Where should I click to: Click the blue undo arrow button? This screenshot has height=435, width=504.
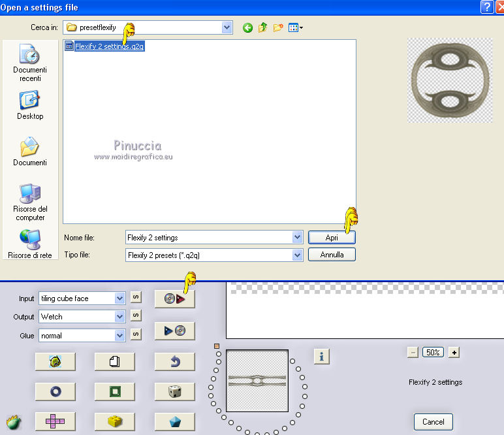coord(174,361)
